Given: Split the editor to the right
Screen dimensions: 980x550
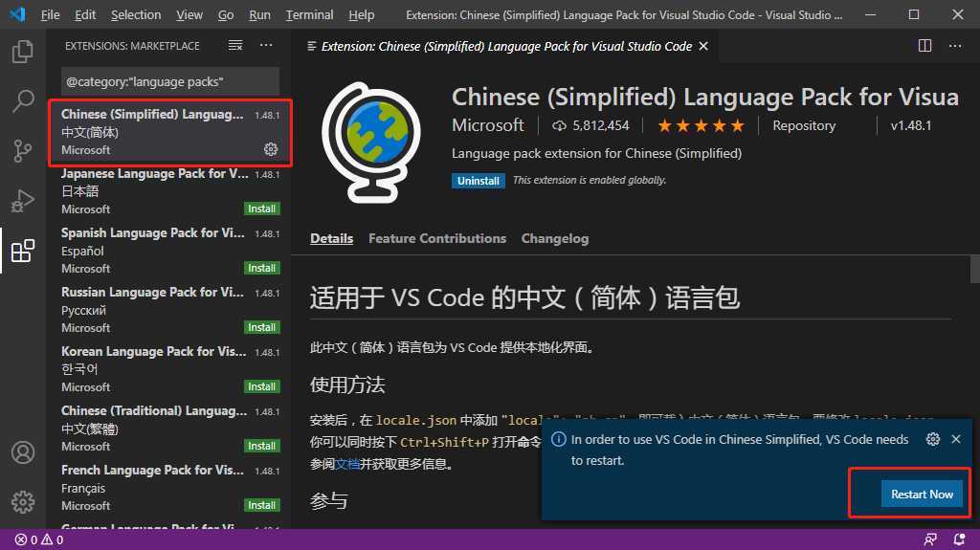Looking at the screenshot, I should pyautogui.click(x=925, y=46).
